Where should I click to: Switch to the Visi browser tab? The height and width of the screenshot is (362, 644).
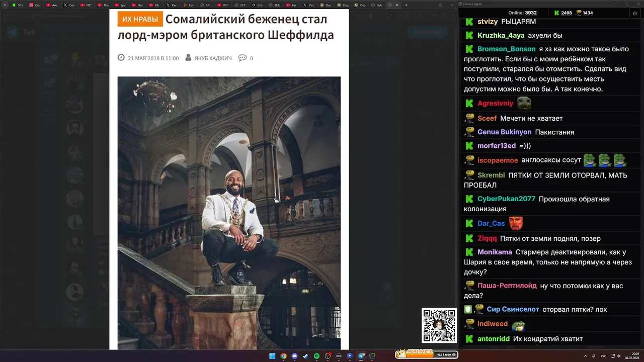(x=309, y=5)
